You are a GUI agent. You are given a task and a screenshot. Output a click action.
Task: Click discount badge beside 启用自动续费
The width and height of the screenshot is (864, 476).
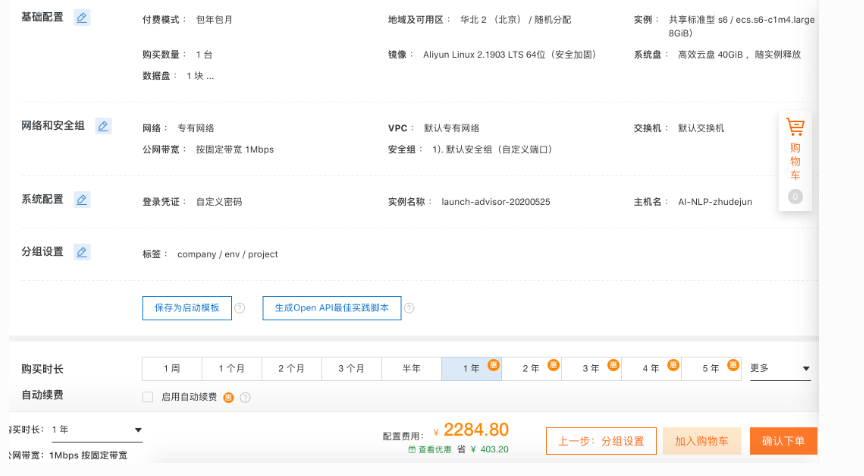(x=228, y=398)
